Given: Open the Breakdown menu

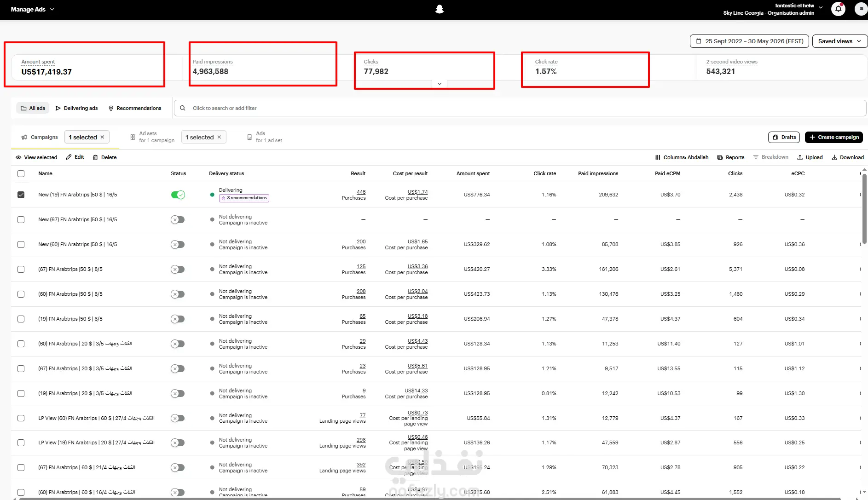Looking at the screenshot, I should 771,157.
